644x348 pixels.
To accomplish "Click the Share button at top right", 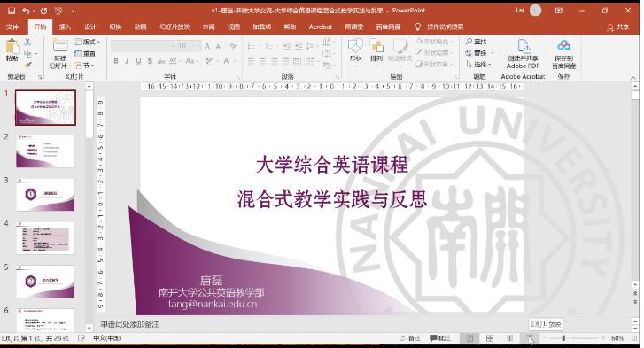I will click(618, 27).
